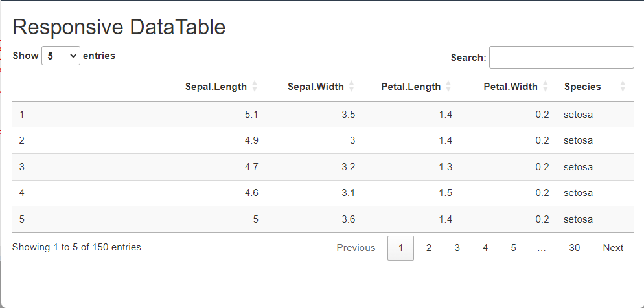644x308 pixels.
Task: Click the Previous page button
Action: pos(356,248)
